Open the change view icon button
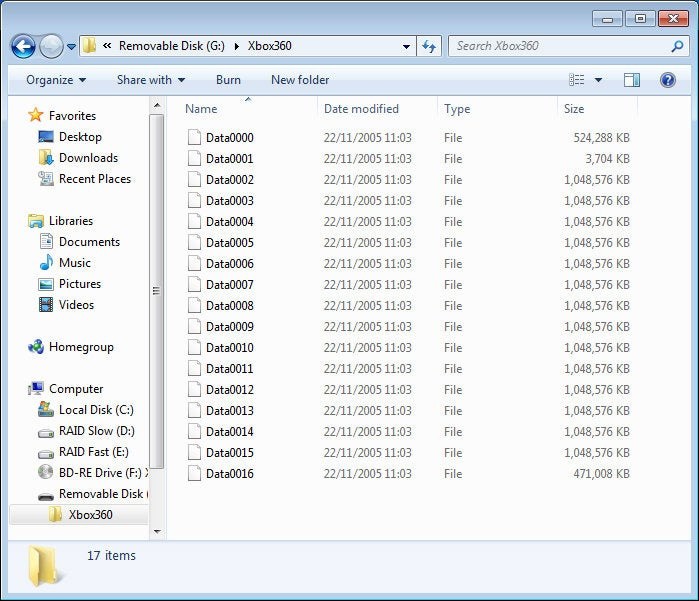The width and height of the screenshot is (699, 601). tap(577, 80)
